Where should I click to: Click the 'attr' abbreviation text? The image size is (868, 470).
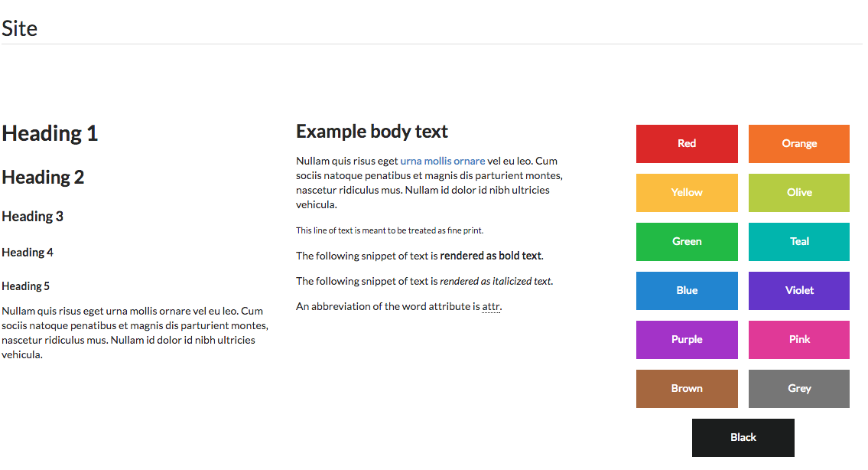(491, 307)
